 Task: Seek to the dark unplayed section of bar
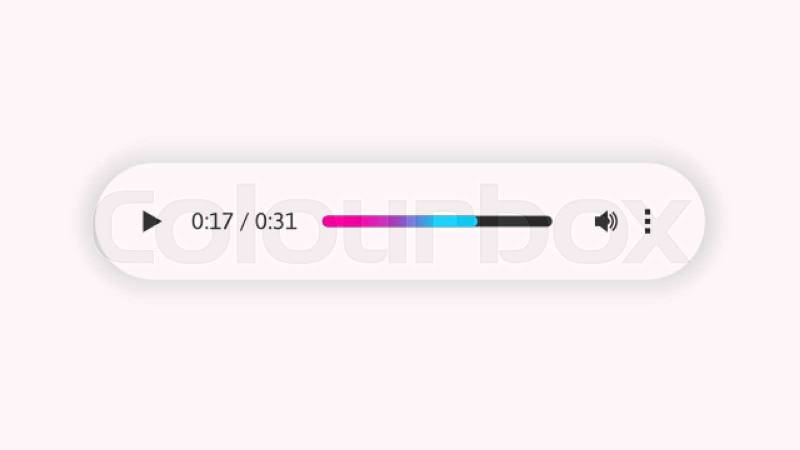point(514,221)
